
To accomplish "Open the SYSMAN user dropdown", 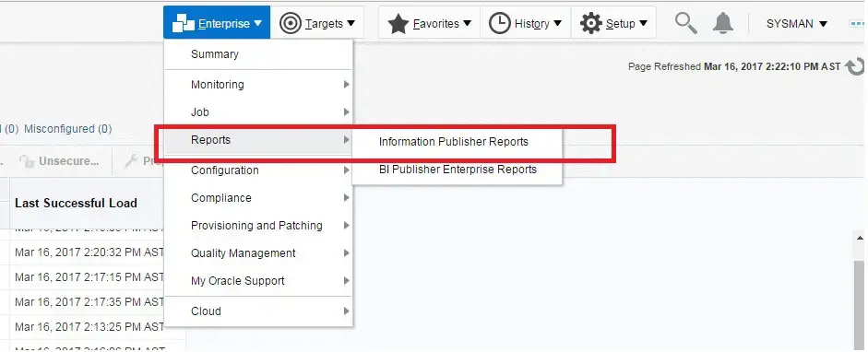I will coord(797,24).
